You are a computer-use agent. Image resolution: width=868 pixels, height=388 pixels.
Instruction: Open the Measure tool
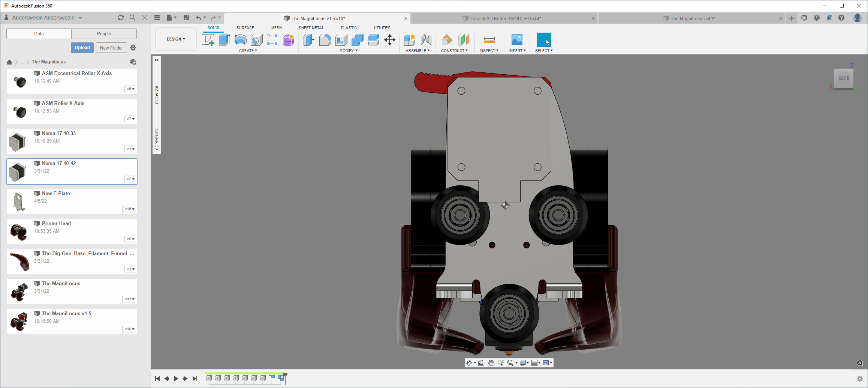click(x=489, y=40)
